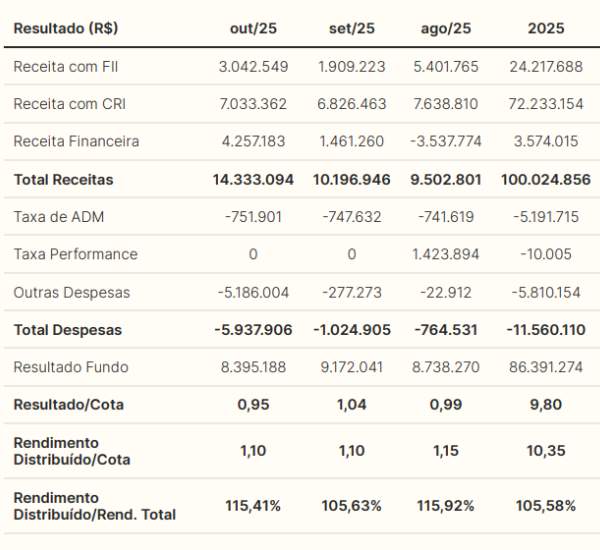This screenshot has width=600, height=550.
Task: Select the "Resultado Fundo" row label
Action: click(71, 367)
